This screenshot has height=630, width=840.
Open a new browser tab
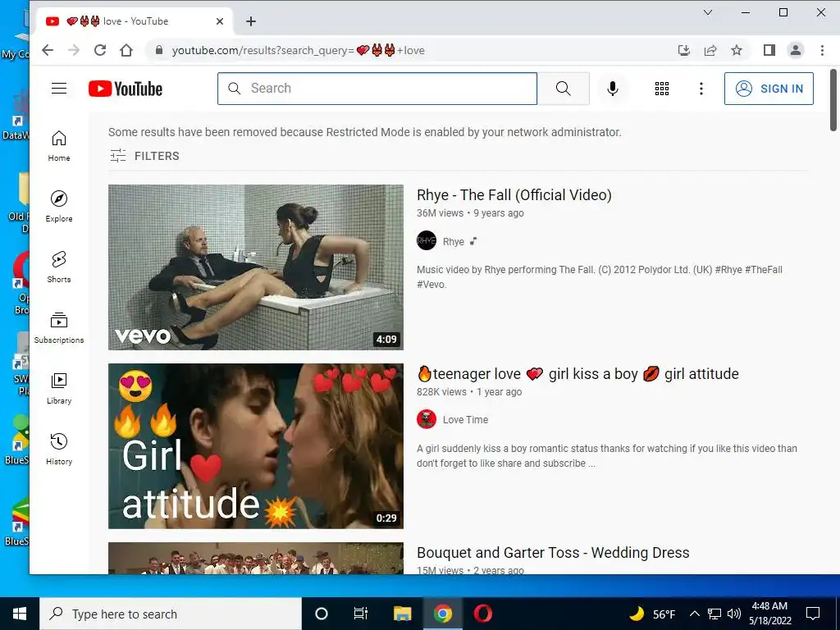tap(251, 21)
